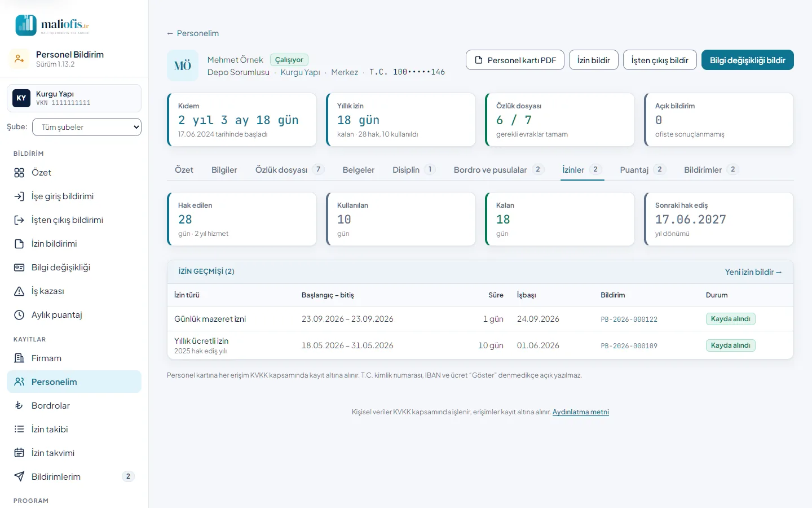
Task: Open the Bildirimler tab
Action: (711, 170)
